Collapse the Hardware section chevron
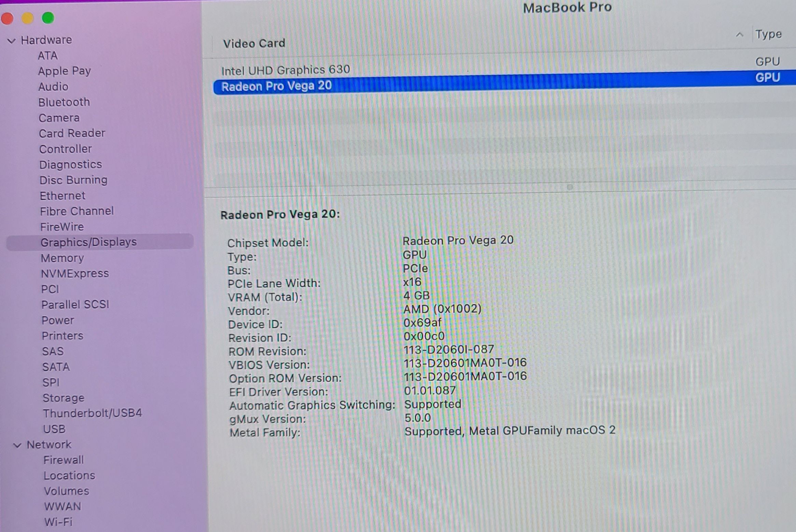796x532 pixels. coord(12,41)
